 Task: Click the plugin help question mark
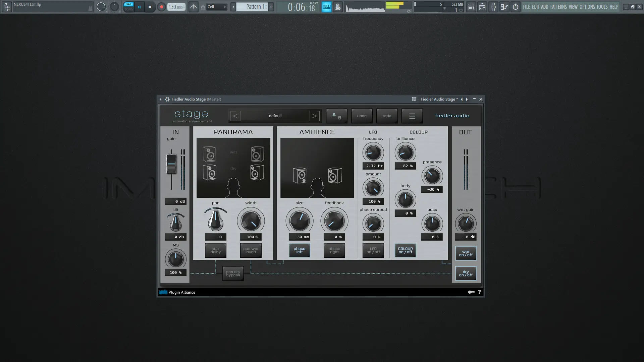(479, 292)
